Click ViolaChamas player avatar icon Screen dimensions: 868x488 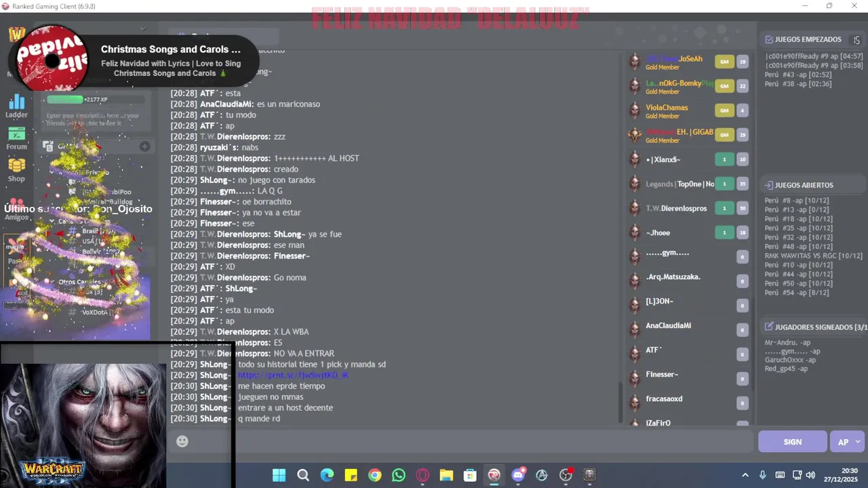tap(635, 110)
